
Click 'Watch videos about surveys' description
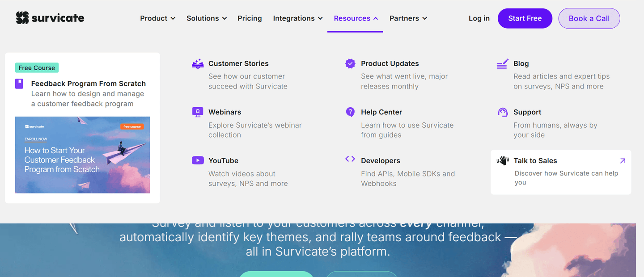[x=248, y=179]
